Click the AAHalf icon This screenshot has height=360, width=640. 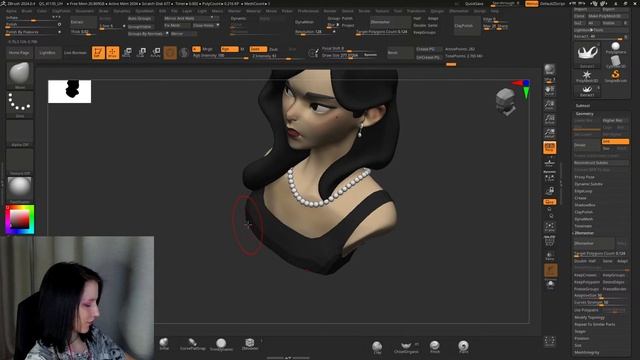click(550, 133)
